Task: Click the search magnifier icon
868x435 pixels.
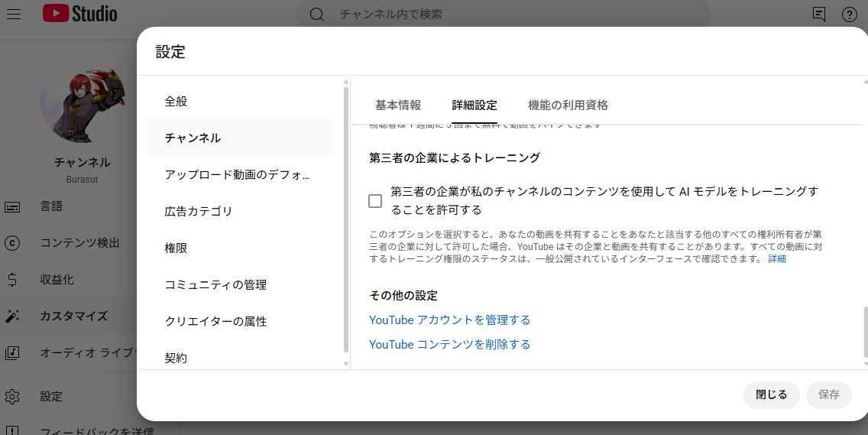Action: (x=317, y=15)
